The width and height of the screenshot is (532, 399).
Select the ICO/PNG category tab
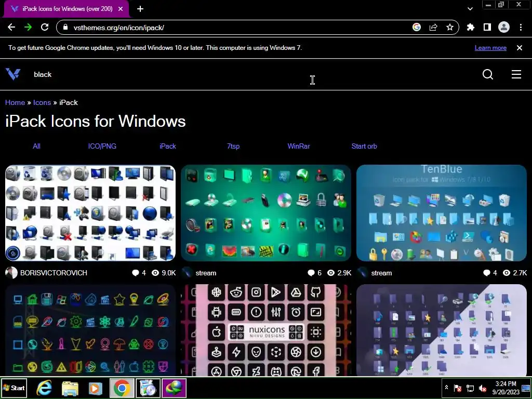click(102, 146)
